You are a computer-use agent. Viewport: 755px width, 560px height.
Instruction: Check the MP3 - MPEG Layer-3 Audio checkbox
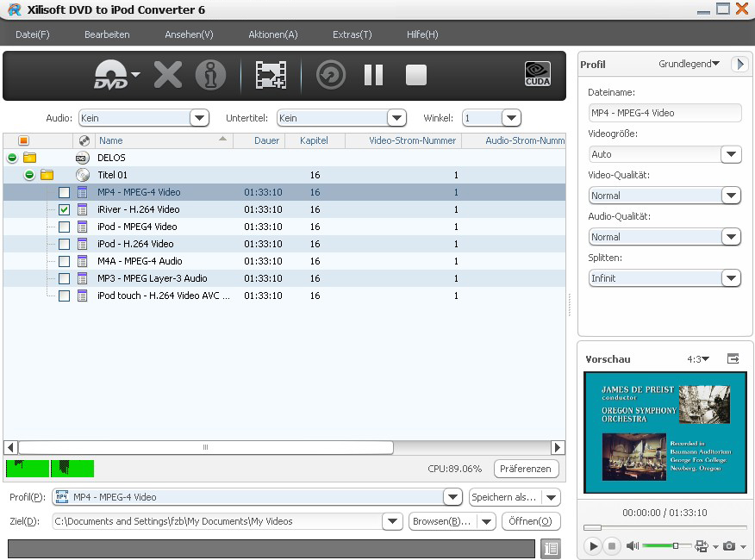point(64,278)
